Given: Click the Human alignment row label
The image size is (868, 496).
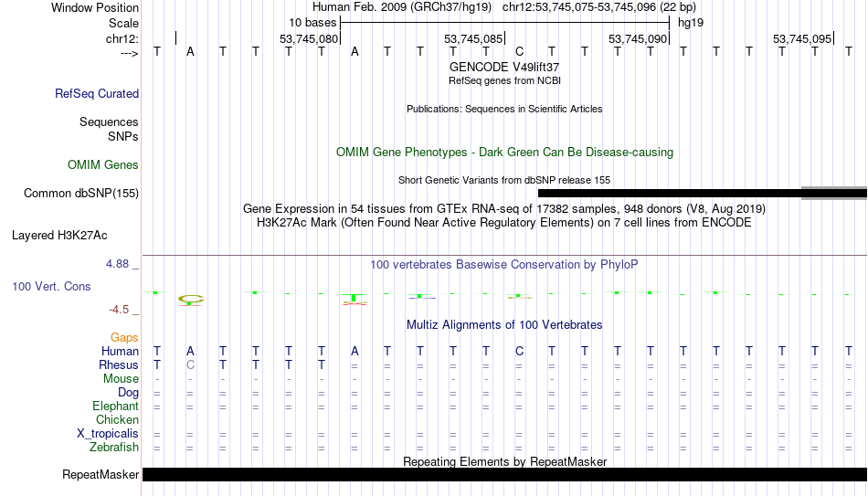Looking at the screenshot, I should tap(120, 352).
